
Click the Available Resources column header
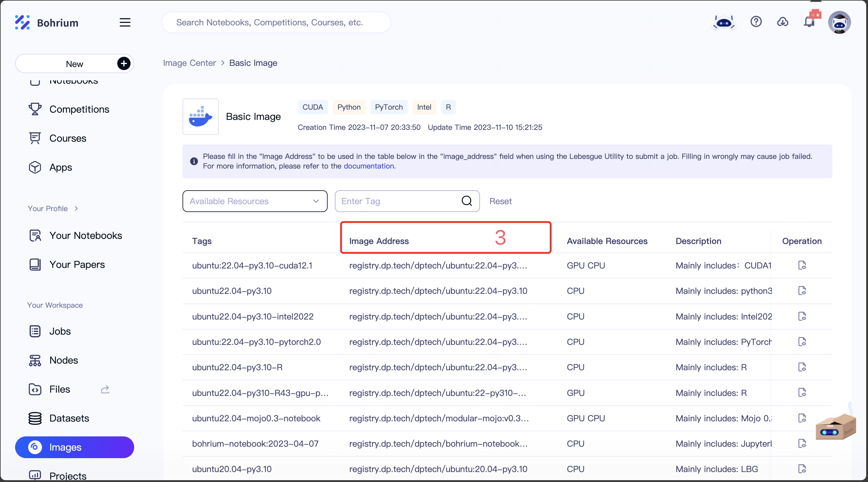607,241
